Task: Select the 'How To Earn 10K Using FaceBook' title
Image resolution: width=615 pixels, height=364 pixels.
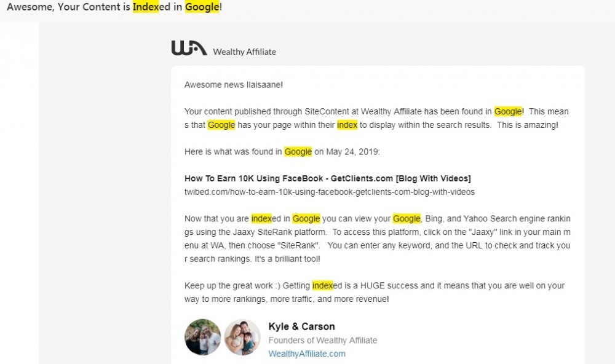Action: (x=328, y=178)
